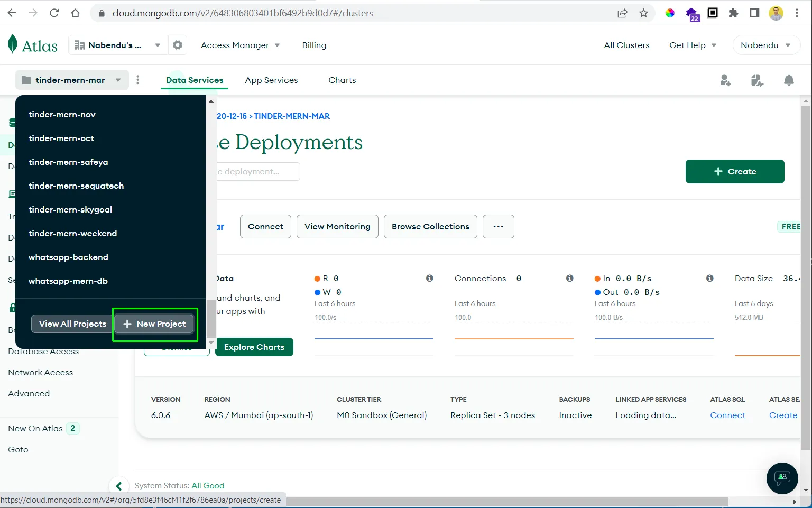Bookmark page with star icon

pyautogui.click(x=643, y=13)
